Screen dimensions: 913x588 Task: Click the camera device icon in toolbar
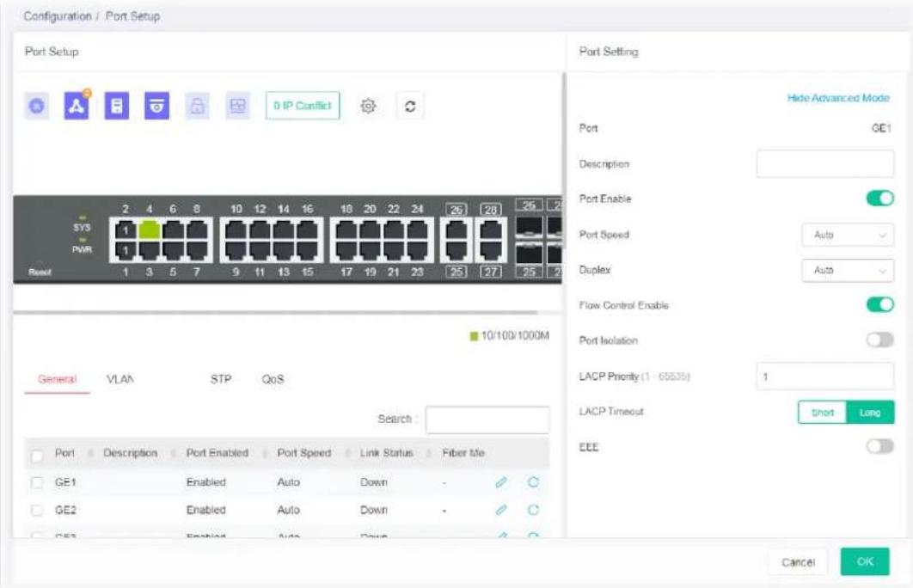tap(156, 106)
